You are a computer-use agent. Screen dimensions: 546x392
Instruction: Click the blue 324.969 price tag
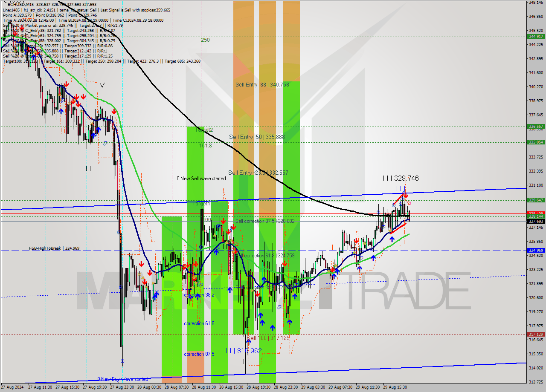pos(536,251)
